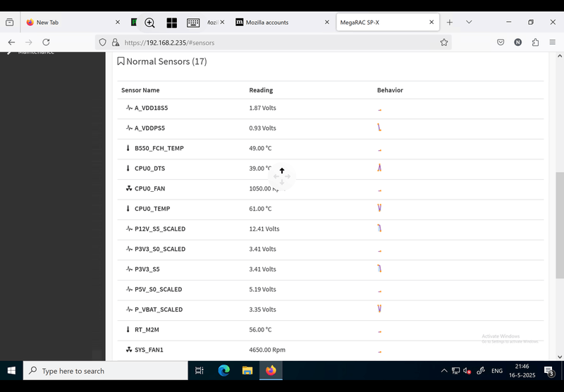Click the CPU0_TEMP behavior sparkline graph

(x=379, y=208)
